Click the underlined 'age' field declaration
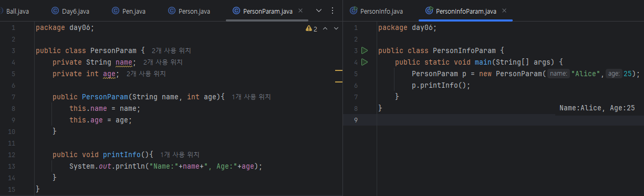This screenshot has height=196, width=644. point(109,74)
